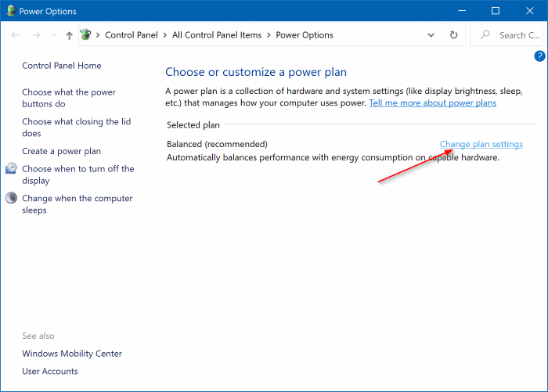Click the See also label
The width and height of the screenshot is (548, 392).
coord(38,336)
